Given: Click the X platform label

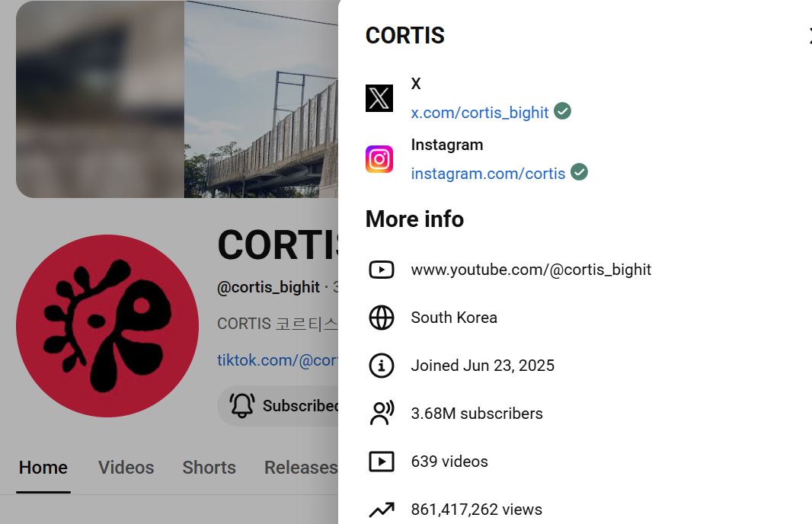Looking at the screenshot, I should (x=416, y=84).
